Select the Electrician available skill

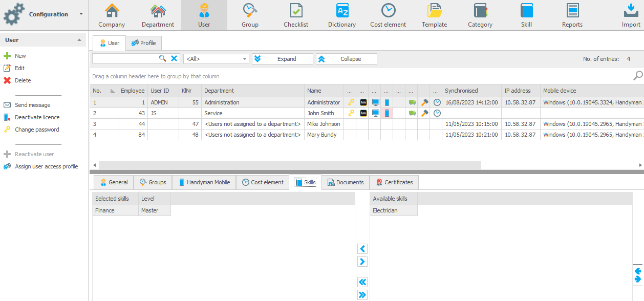[x=394, y=210]
